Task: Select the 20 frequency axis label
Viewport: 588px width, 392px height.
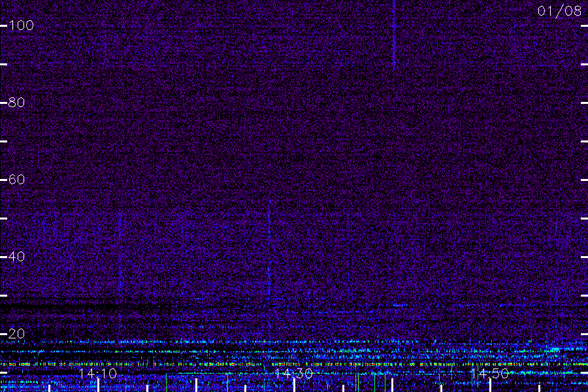Action: pyautogui.click(x=16, y=333)
